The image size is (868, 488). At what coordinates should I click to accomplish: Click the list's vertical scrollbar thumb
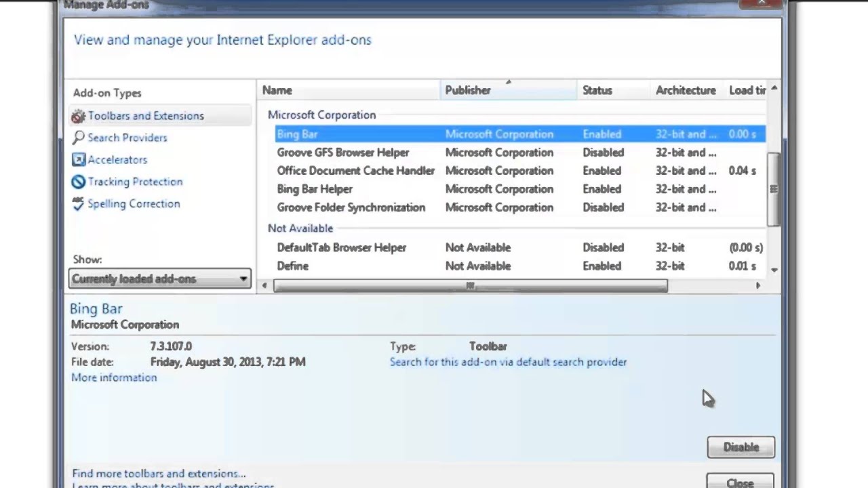(774, 189)
